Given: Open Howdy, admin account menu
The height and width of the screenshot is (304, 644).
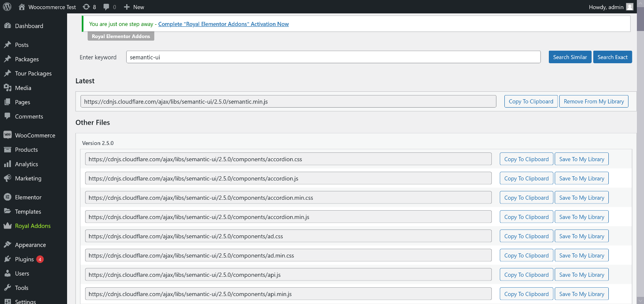Looking at the screenshot, I should pyautogui.click(x=611, y=7).
